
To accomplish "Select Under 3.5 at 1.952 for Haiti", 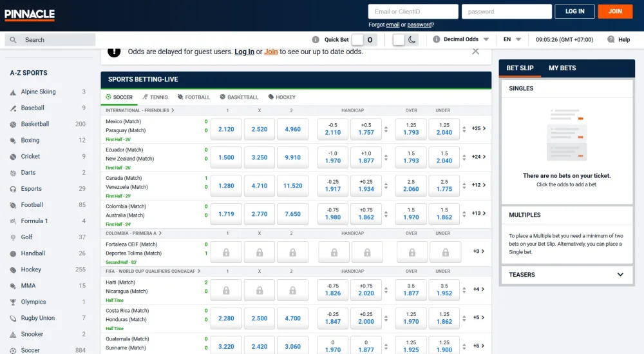I will point(444,290).
